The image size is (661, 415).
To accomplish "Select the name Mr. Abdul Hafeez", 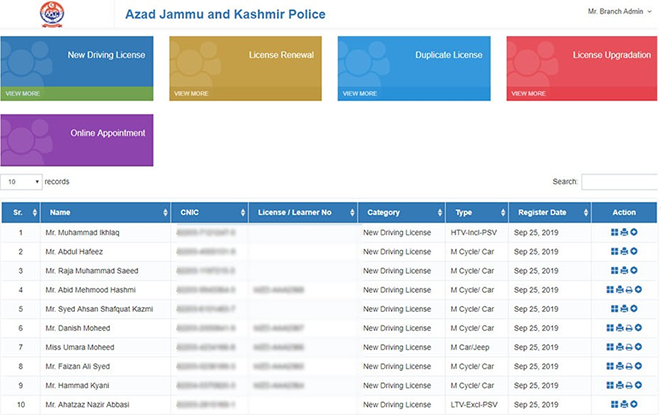I will (74, 252).
